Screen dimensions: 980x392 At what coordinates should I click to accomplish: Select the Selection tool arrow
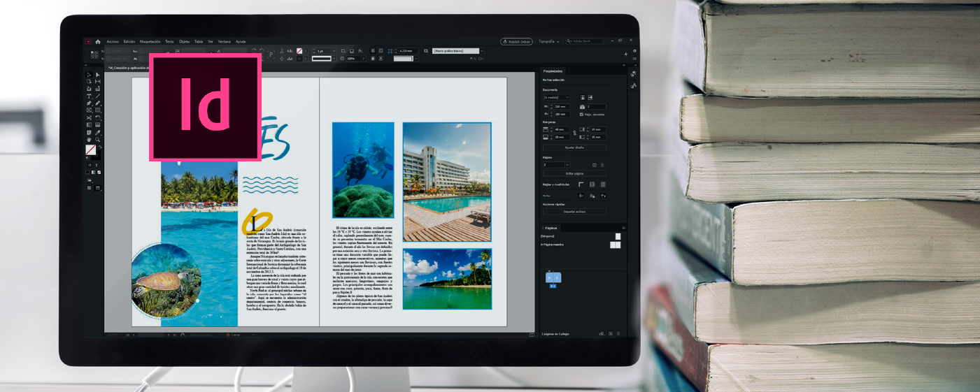[89, 75]
